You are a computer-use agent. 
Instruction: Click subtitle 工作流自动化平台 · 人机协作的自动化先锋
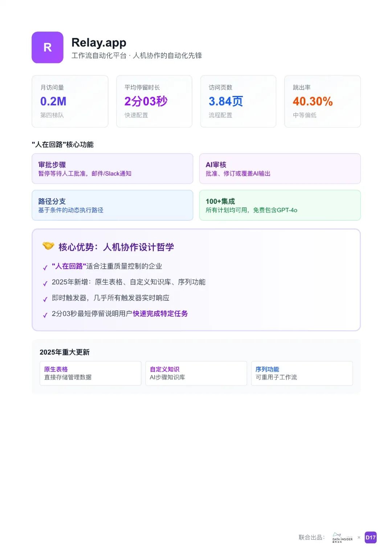[x=136, y=56]
